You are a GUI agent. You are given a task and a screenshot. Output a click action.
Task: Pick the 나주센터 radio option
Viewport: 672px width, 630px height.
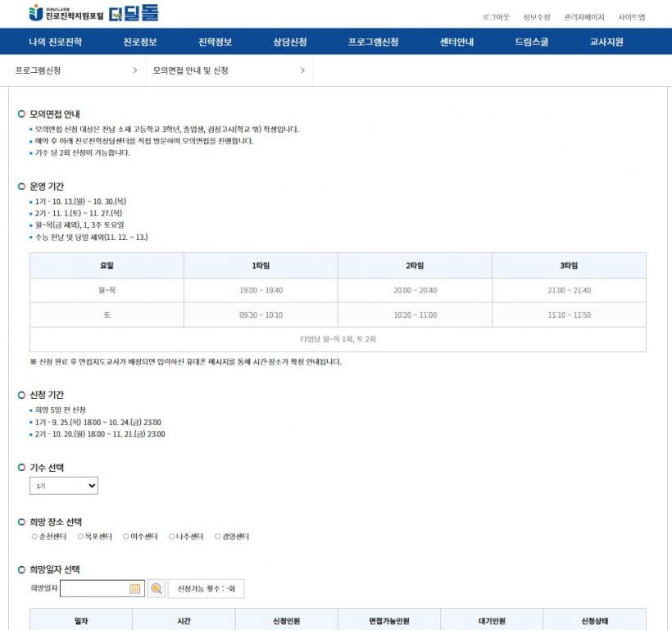click(172, 537)
